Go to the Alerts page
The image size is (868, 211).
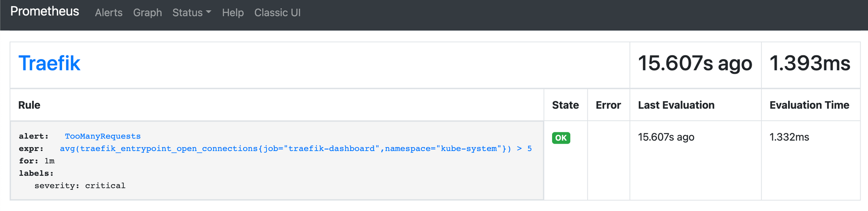[108, 13]
